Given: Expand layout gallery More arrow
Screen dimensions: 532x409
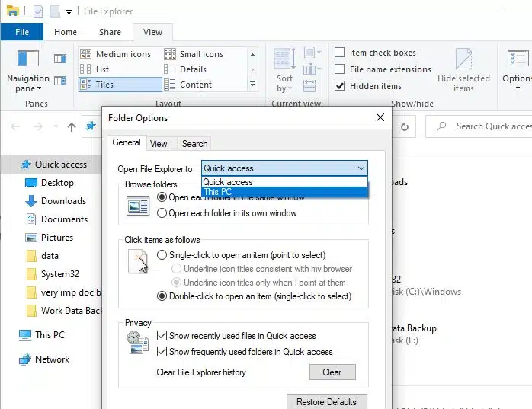Looking at the screenshot, I should 253,84.
